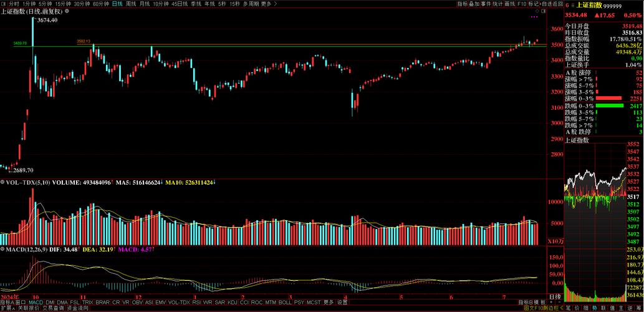Open the 设置 indicator settings
The width and height of the screenshot is (644, 312).
[342, 302]
